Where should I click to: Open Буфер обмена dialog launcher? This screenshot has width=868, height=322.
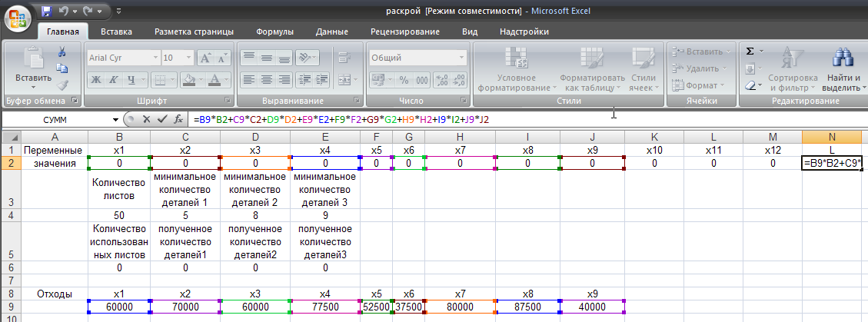[x=75, y=101]
